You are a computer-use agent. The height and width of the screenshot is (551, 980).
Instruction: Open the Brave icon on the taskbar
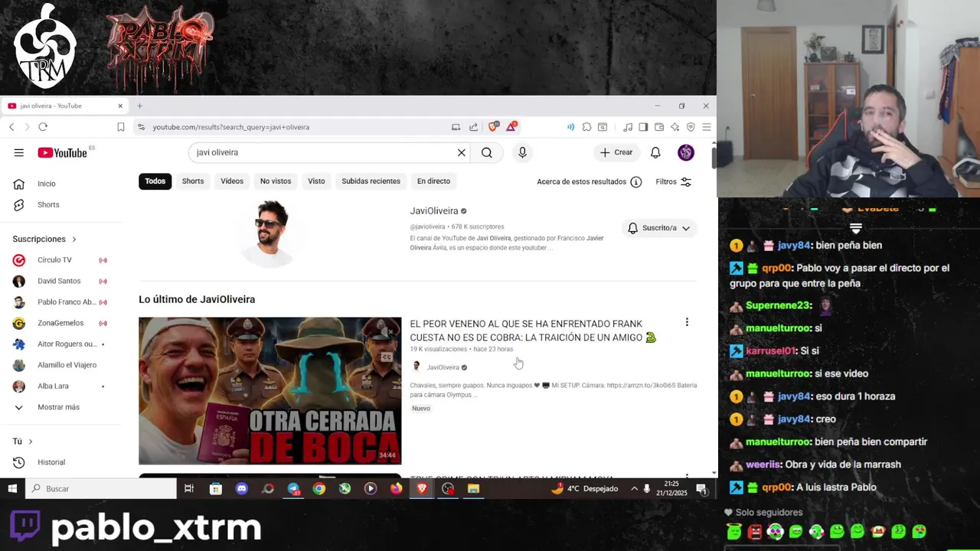(422, 488)
